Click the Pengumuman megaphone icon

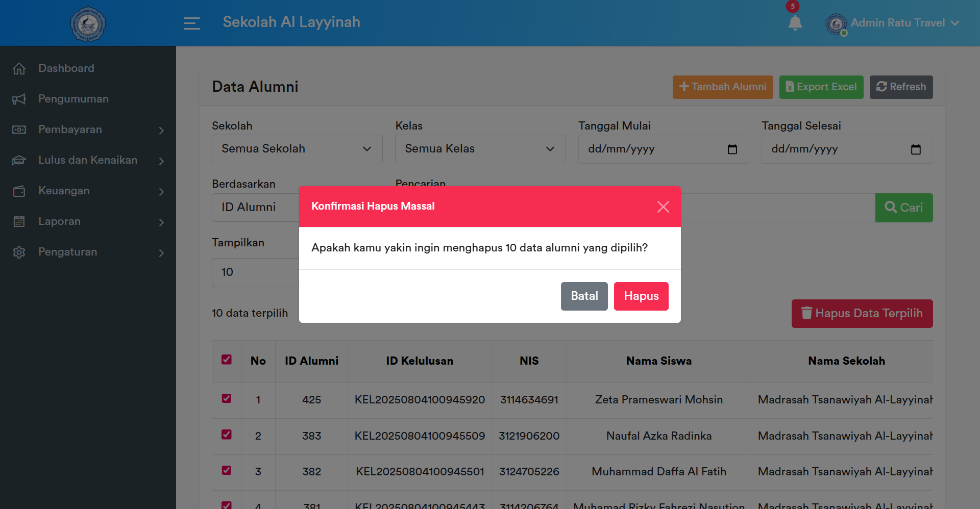coord(19,99)
